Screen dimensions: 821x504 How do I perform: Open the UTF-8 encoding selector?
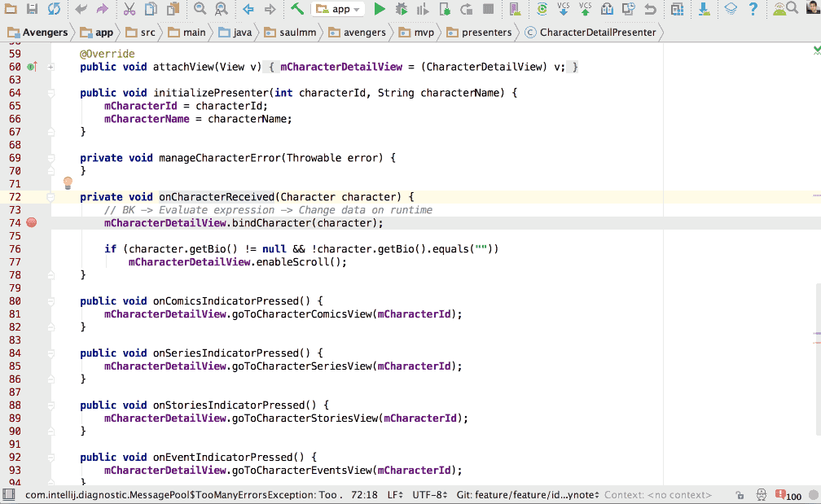(432, 494)
